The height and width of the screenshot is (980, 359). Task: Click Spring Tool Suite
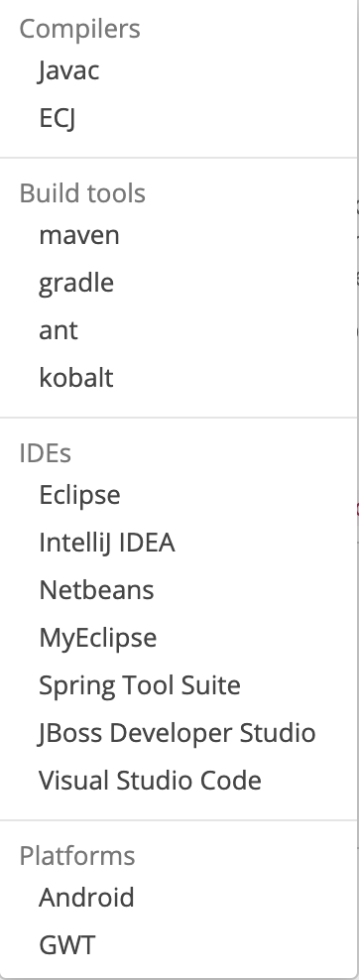tap(139, 684)
